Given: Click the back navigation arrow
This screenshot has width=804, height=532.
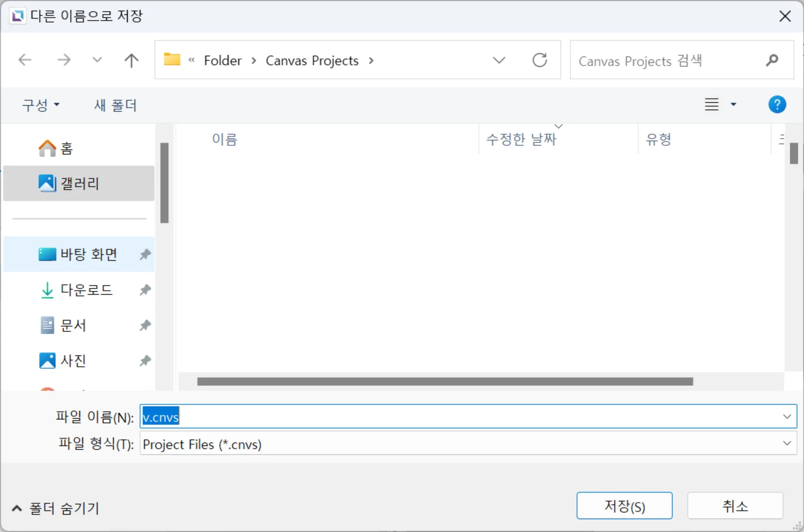Looking at the screenshot, I should tap(25, 60).
